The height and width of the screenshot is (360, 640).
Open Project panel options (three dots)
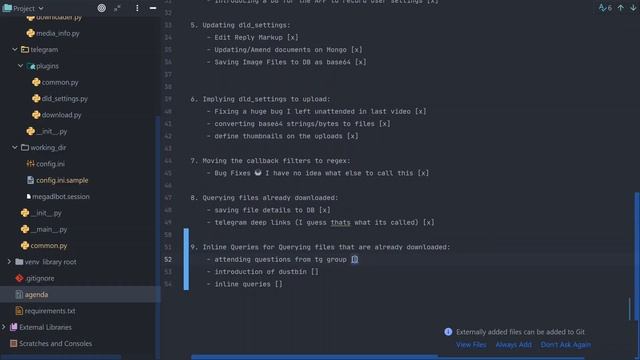(x=137, y=8)
